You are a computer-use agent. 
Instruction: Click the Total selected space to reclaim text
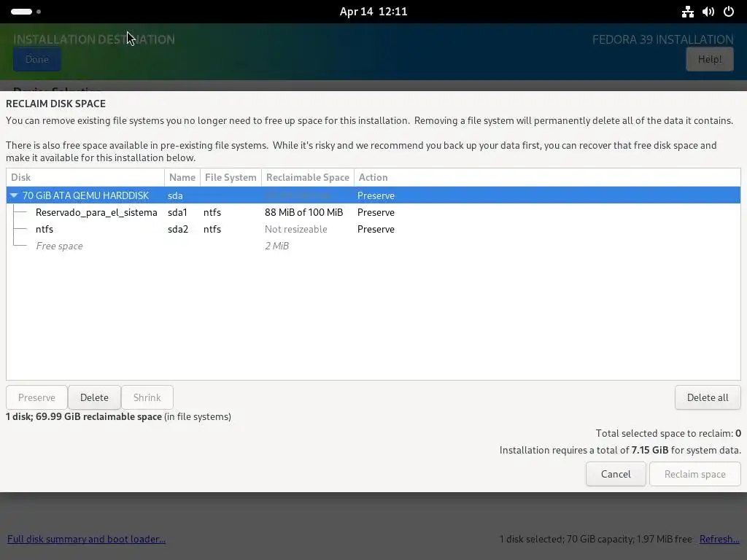point(668,433)
